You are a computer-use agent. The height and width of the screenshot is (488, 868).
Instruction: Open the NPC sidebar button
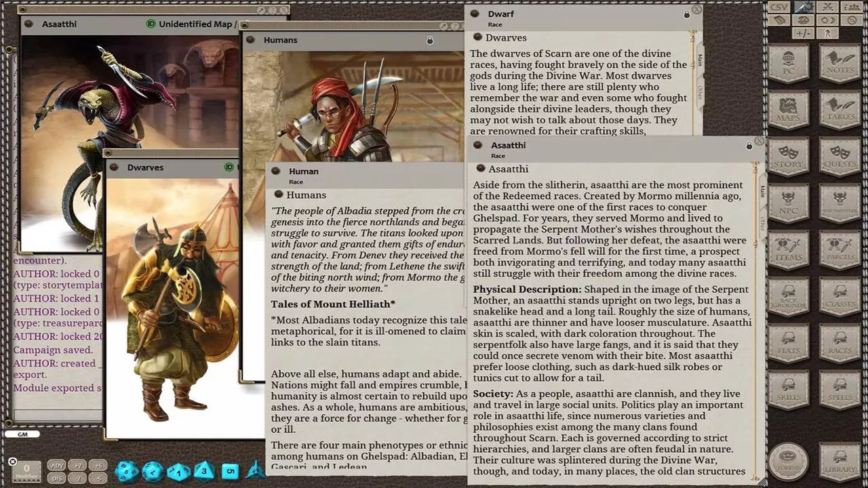pyautogui.click(x=788, y=203)
